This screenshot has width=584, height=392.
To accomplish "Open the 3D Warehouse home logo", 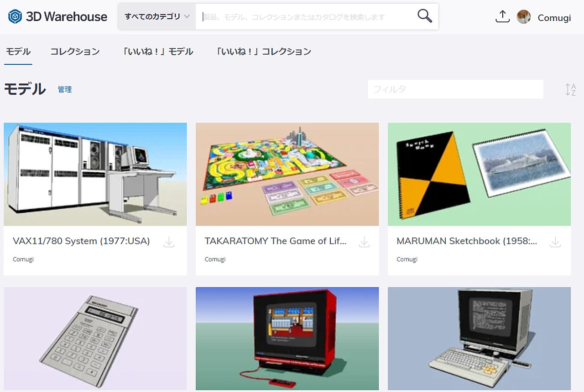I will point(57,17).
